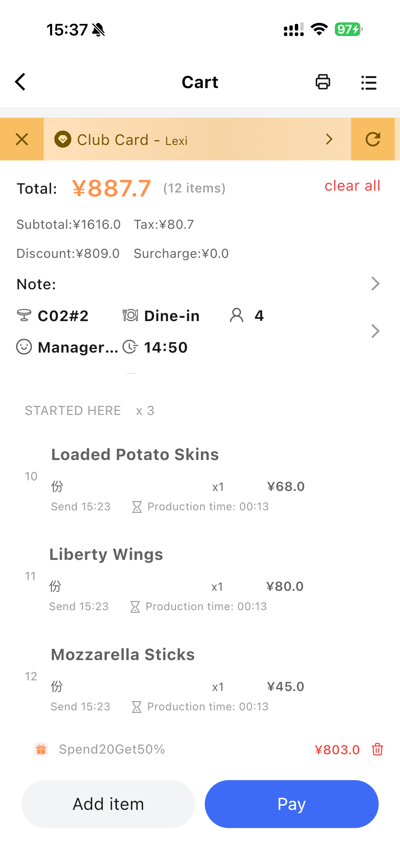The height and width of the screenshot is (868, 400).
Task: Open the Note field chevron
Action: point(375,284)
